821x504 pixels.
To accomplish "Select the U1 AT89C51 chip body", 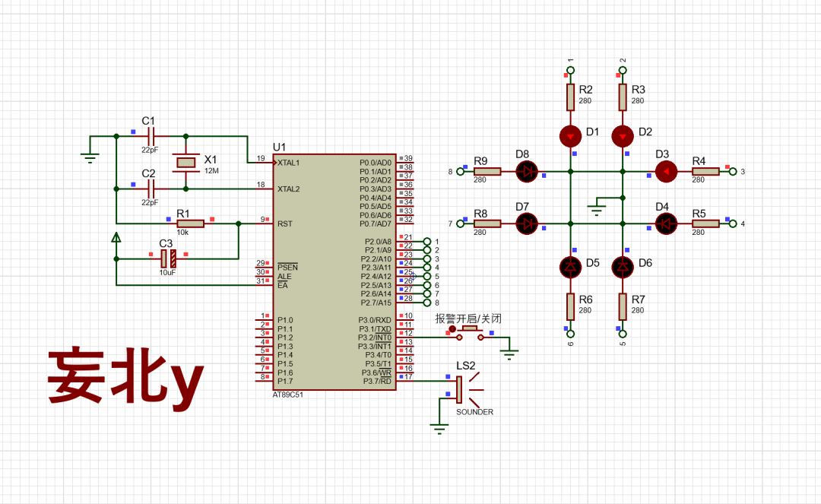I will 334,272.
